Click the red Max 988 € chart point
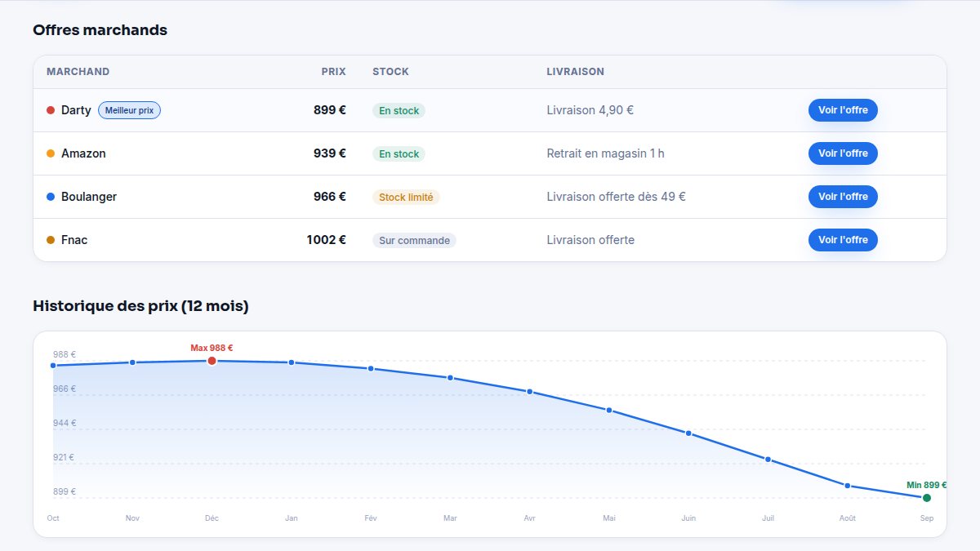This screenshot has width=980, height=551. point(212,361)
